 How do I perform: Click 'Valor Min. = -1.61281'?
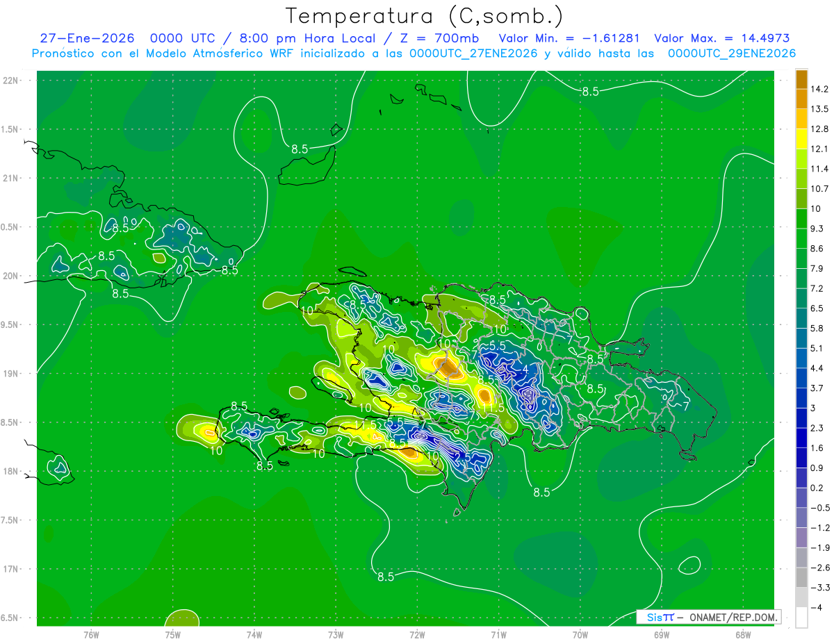(x=570, y=38)
